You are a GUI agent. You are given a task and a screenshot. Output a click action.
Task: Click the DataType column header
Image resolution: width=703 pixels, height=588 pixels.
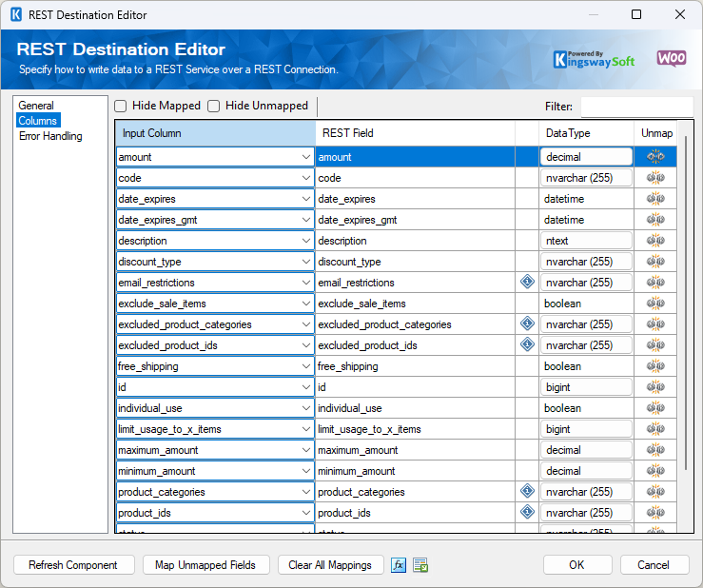point(586,133)
